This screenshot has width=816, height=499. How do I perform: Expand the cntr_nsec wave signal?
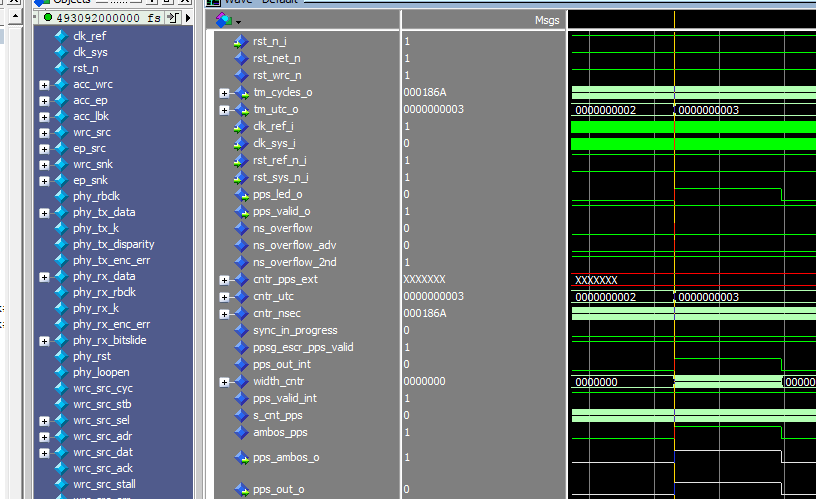[224, 314]
